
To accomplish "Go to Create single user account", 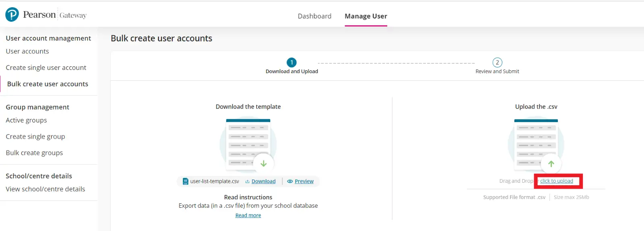I will (x=46, y=67).
